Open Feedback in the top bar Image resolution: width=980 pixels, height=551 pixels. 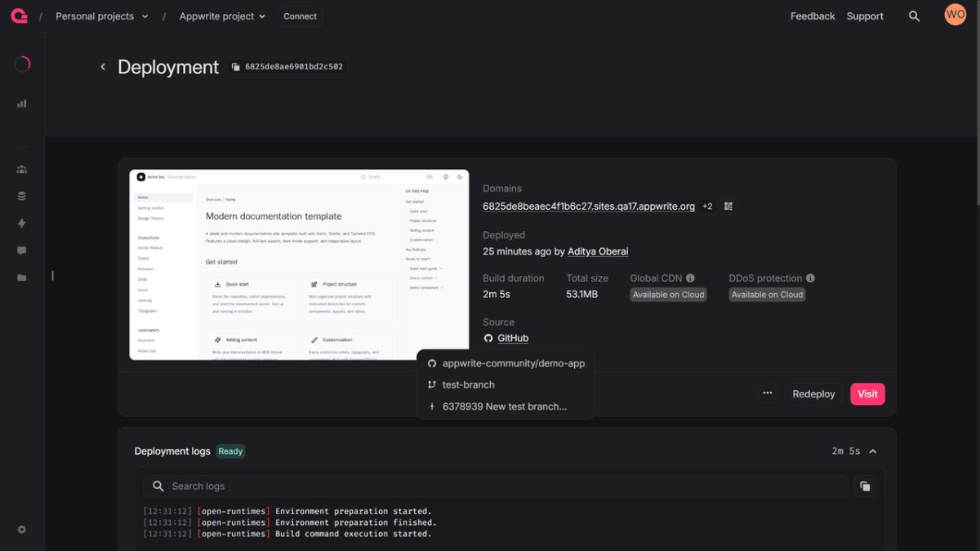(813, 16)
